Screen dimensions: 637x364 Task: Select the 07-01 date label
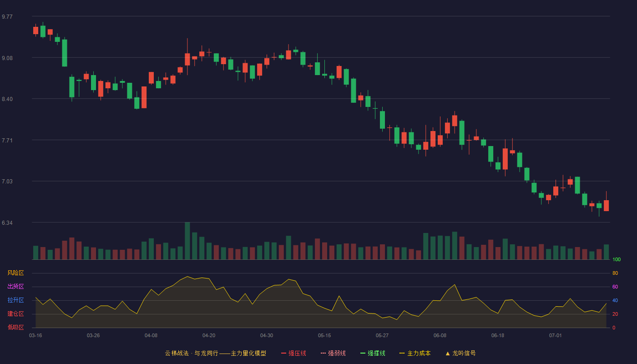pyautogui.click(x=556, y=335)
